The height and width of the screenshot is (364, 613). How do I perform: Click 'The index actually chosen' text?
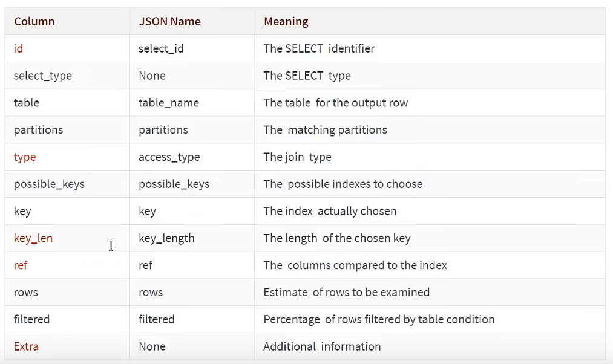click(330, 211)
